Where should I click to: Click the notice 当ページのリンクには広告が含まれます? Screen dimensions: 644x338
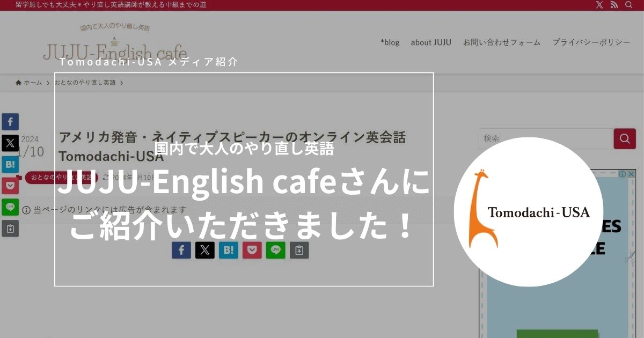tap(105, 210)
